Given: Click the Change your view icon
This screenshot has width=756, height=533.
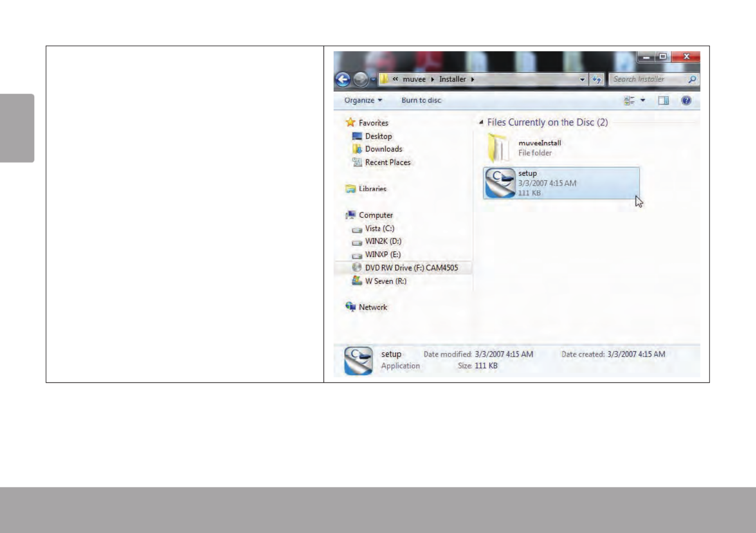Looking at the screenshot, I should 629,101.
